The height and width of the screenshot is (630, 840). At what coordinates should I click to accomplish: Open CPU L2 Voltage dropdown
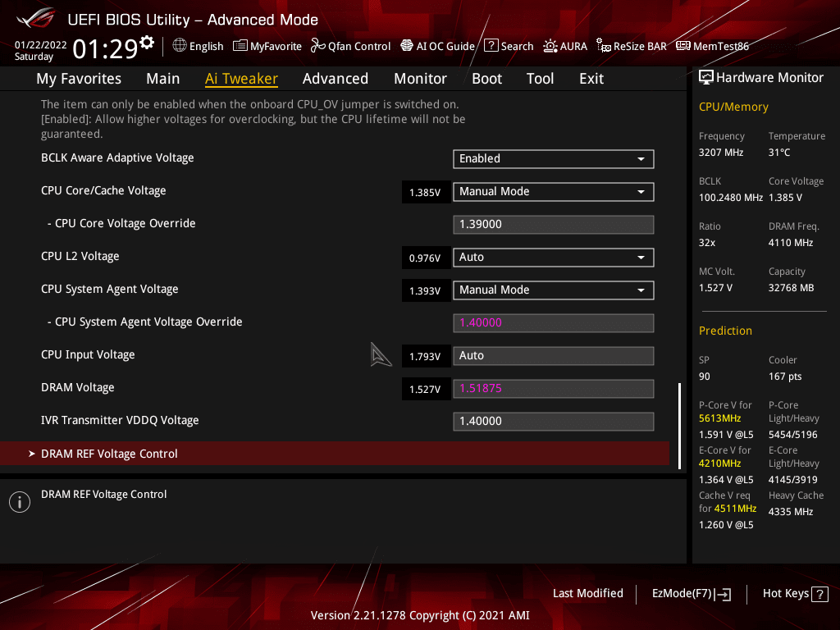[554, 257]
